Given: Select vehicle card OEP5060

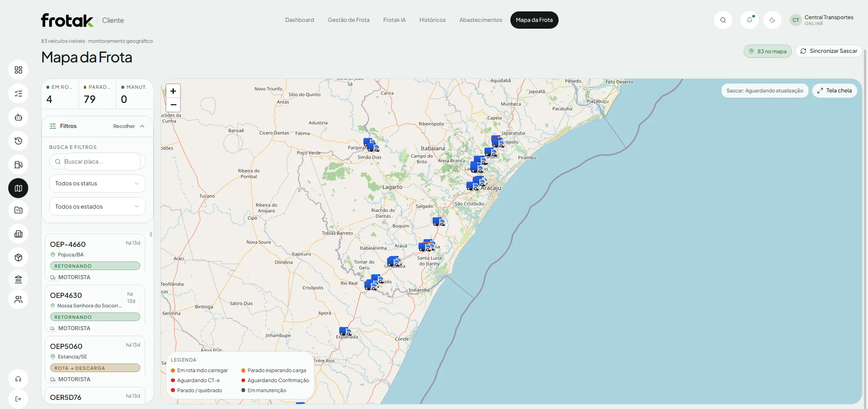Looking at the screenshot, I should tap(95, 360).
